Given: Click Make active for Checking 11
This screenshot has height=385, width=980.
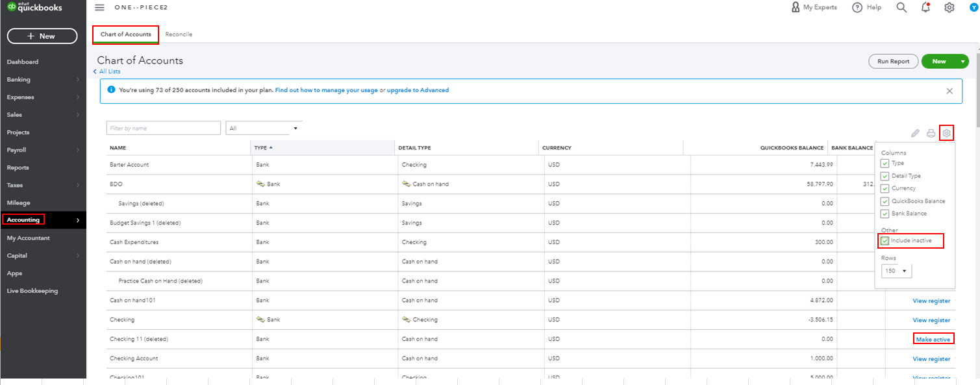Looking at the screenshot, I should [933, 340].
